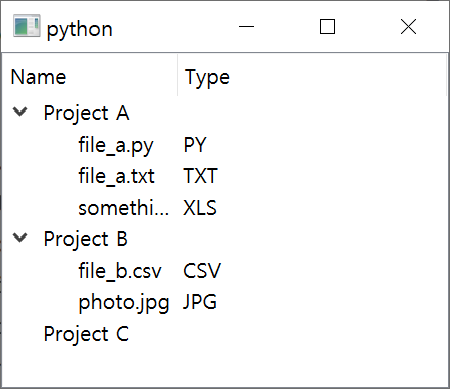The width and height of the screenshot is (450, 389).
Task: Select the Project C item
Action: [x=86, y=334]
